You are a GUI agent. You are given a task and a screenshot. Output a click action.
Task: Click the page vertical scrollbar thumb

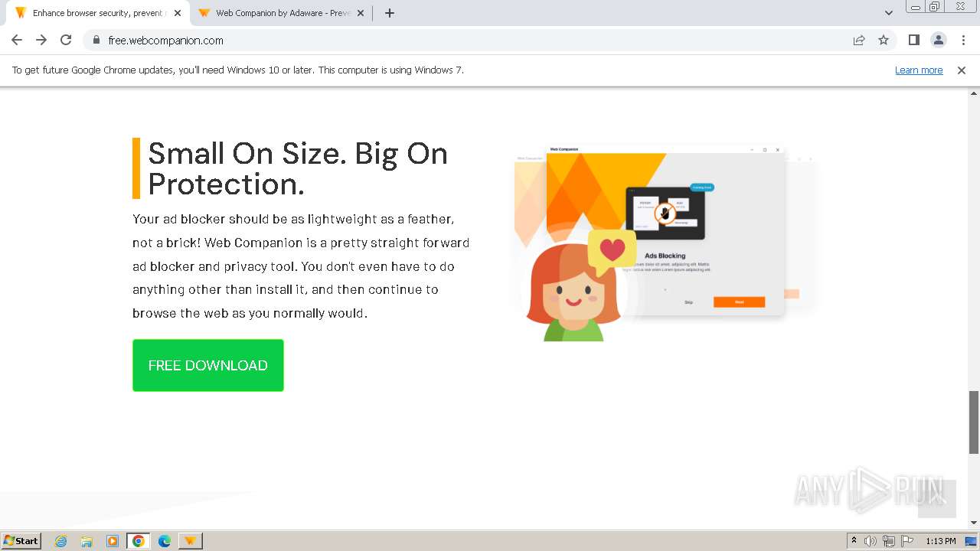coord(974,422)
